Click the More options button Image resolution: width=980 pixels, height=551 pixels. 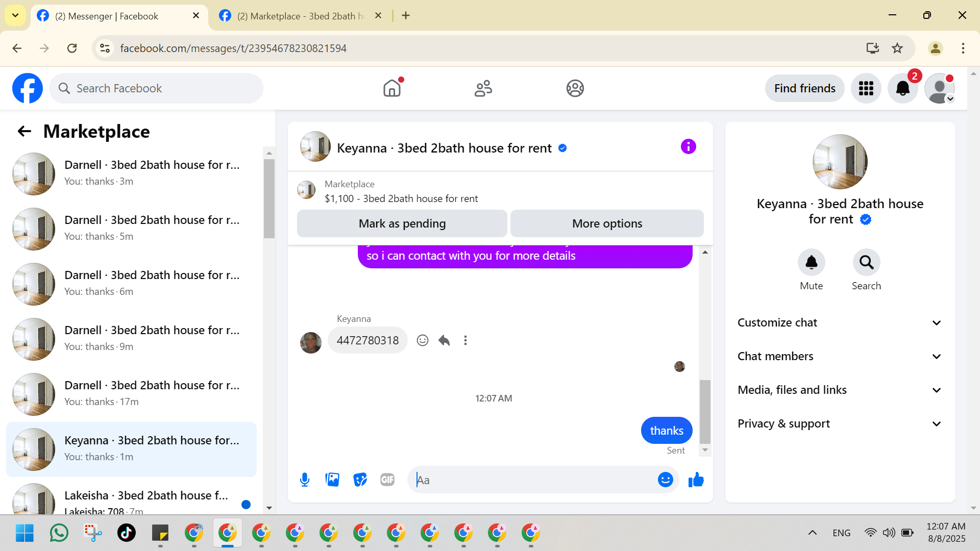click(x=607, y=223)
